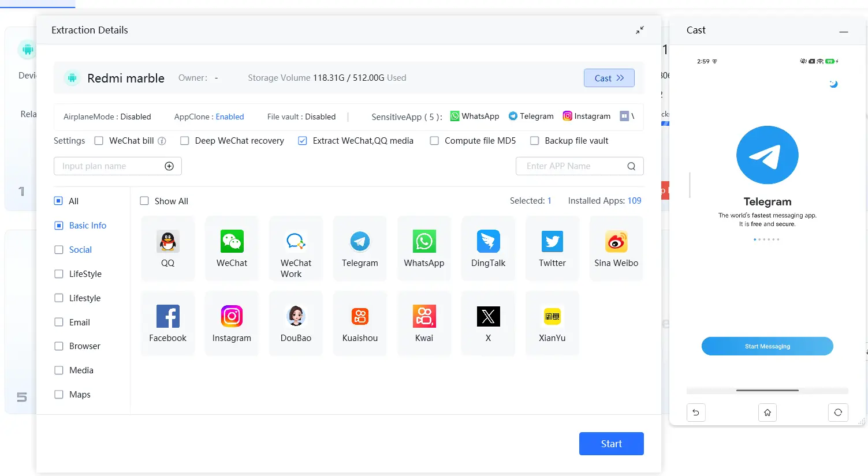Click the WhatsApp sensitive app entry
Screen dimensions: 868x476
click(x=475, y=116)
